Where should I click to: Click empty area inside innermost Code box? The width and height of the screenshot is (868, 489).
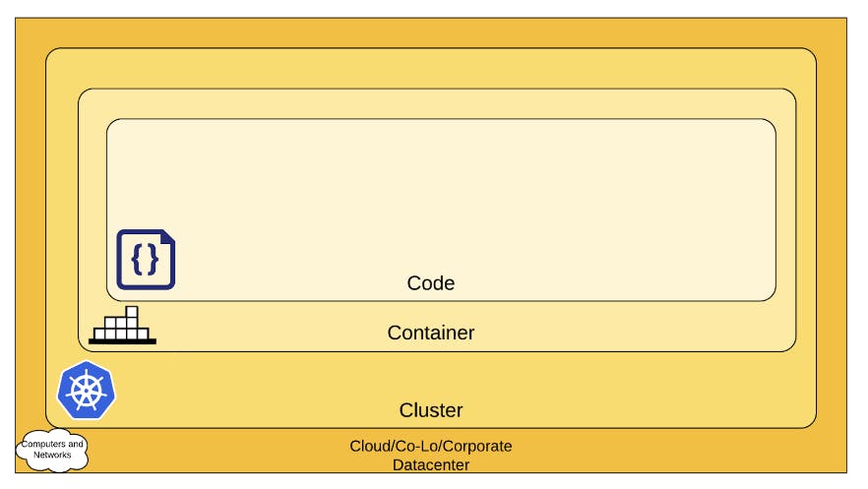coord(443,187)
